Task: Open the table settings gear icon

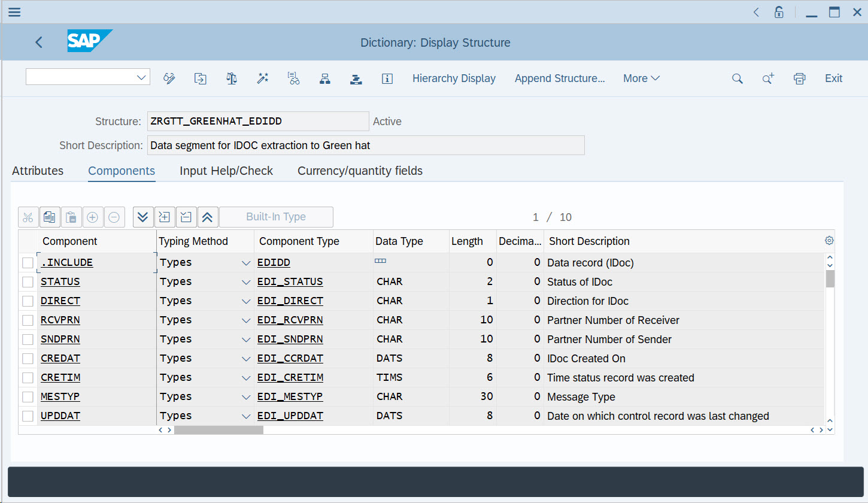Action: pos(829,241)
